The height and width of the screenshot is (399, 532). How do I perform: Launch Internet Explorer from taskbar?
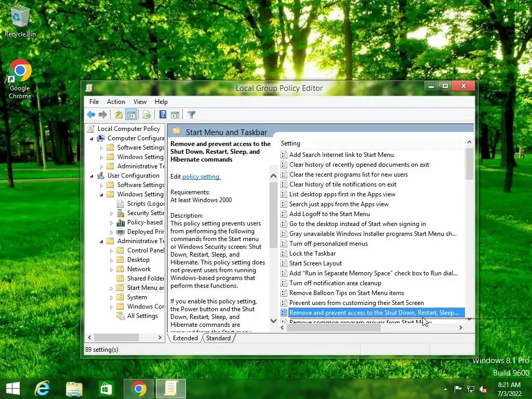[43, 389]
